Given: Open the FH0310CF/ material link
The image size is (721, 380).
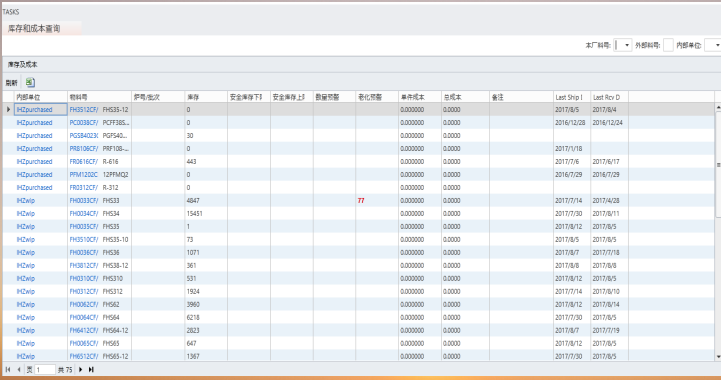Looking at the screenshot, I should tap(84, 278).
